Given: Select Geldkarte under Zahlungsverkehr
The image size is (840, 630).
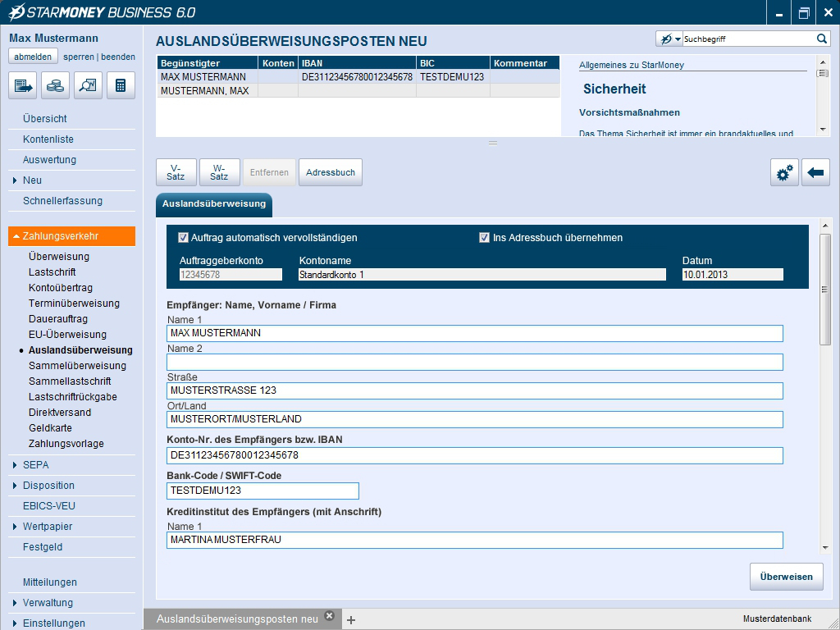Looking at the screenshot, I should pos(52,428).
